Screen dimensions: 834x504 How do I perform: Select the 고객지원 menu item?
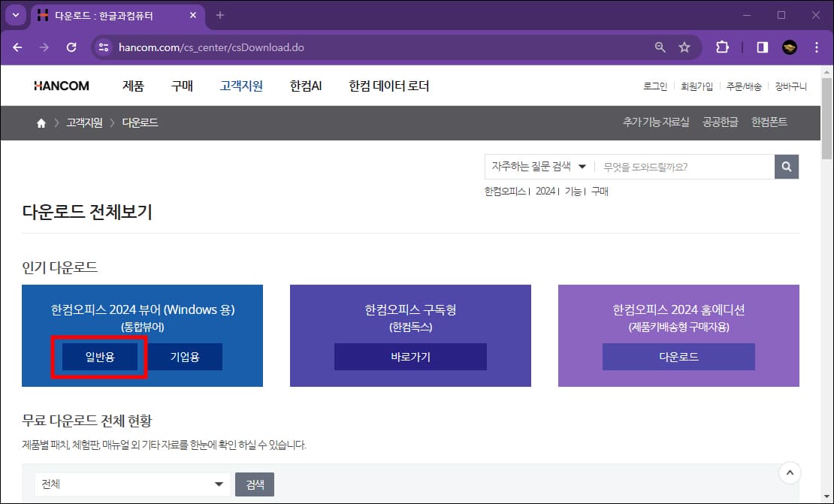tap(241, 85)
